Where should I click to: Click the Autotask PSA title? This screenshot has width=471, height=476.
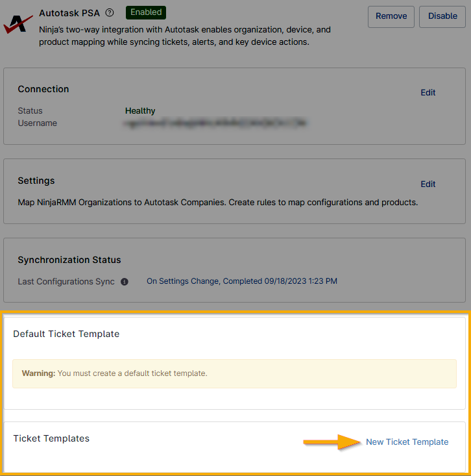[x=69, y=12]
